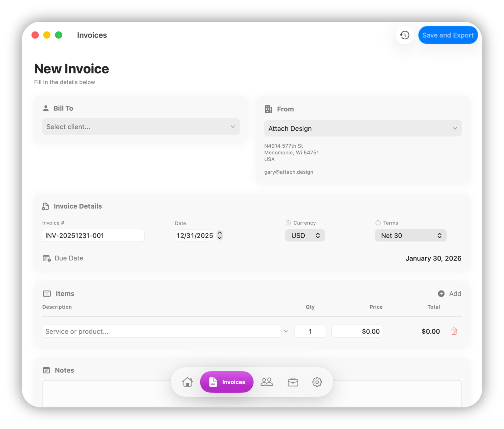Change Terms using the Net 30 dropdown

click(x=410, y=235)
